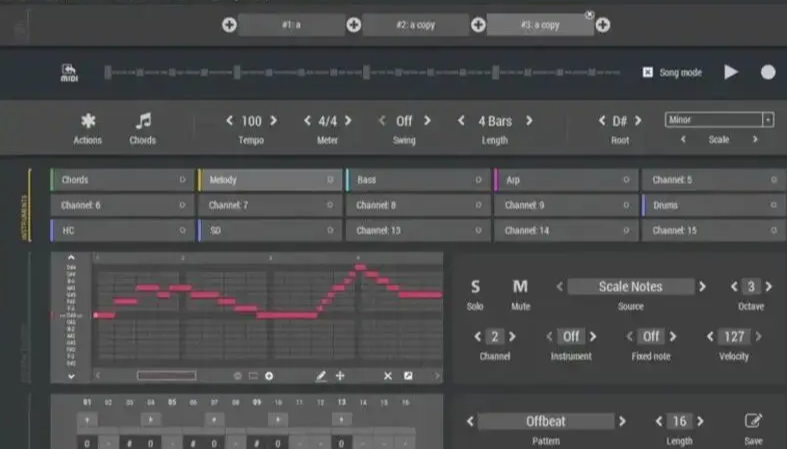
Task: Open the Minor scale dropdown
Action: (719, 119)
